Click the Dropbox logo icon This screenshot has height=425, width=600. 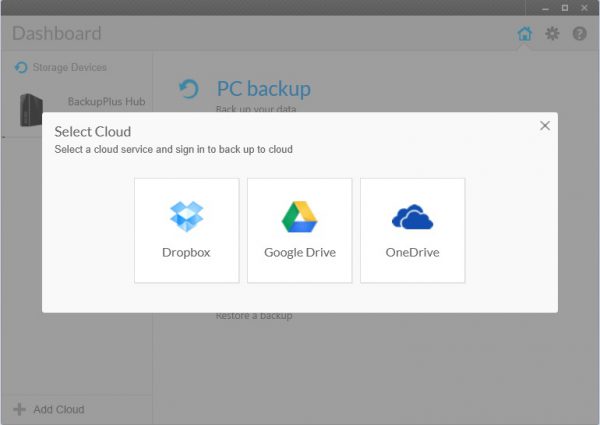point(186,217)
